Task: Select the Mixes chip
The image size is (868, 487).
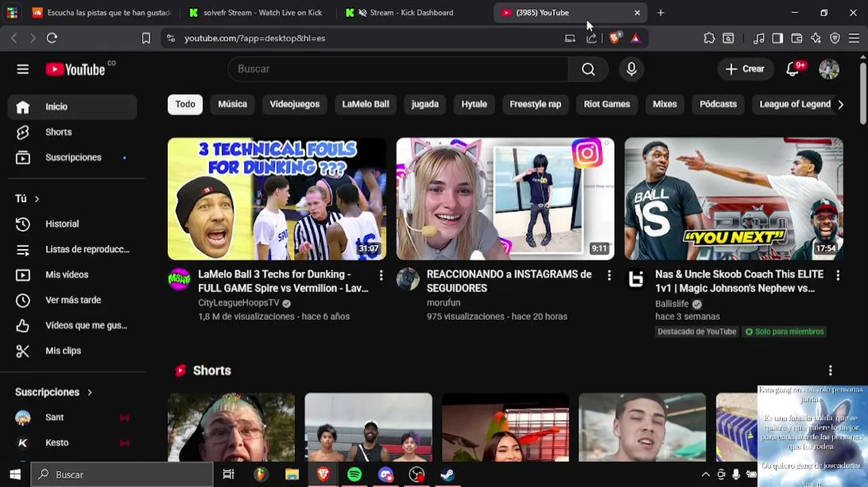Action: (x=665, y=104)
